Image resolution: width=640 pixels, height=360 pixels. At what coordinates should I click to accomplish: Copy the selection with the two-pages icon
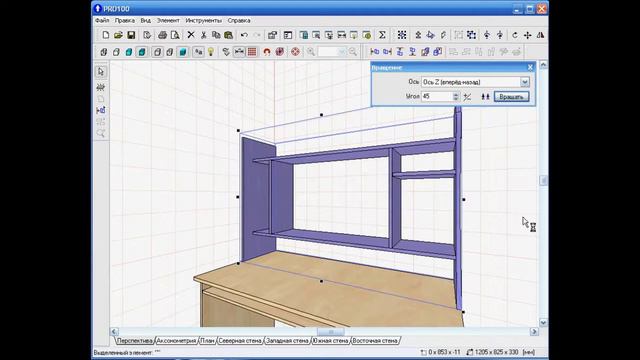click(216, 35)
